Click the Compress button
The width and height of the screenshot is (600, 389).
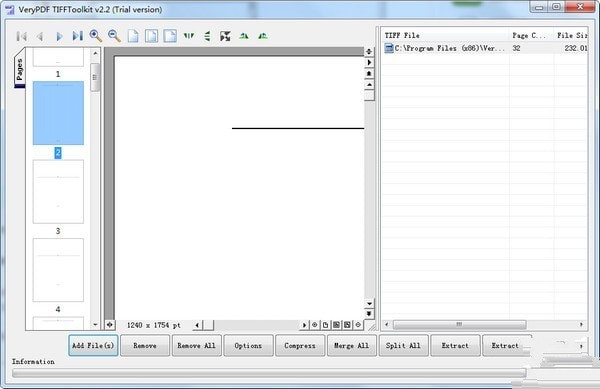coord(300,345)
